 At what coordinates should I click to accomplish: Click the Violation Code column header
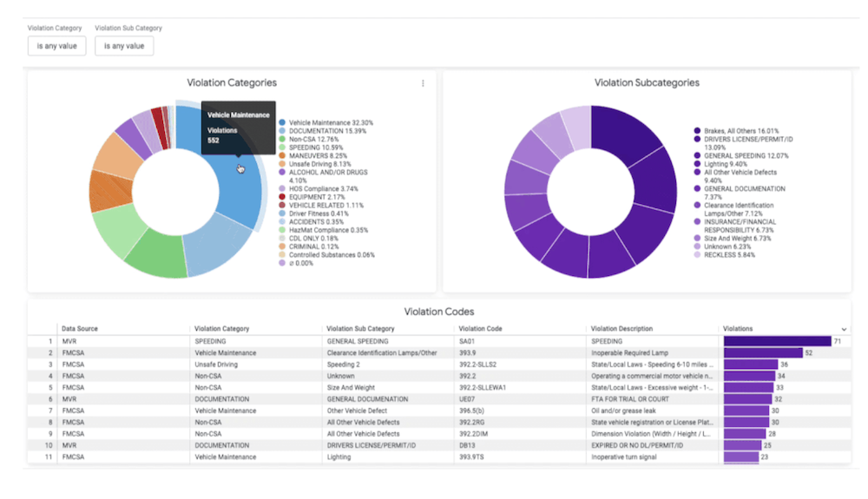tap(481, 329)
